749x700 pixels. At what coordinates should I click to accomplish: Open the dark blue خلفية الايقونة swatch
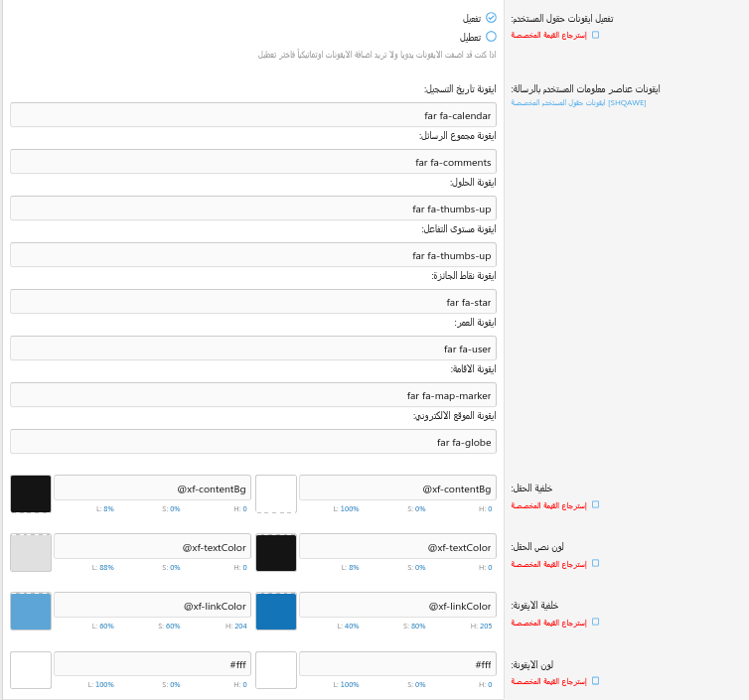tap(276, 611)
